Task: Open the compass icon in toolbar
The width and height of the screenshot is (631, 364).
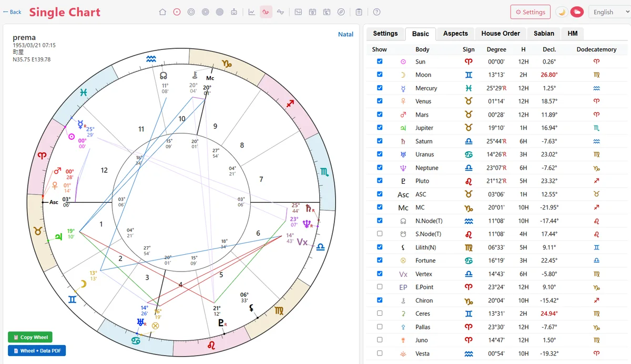Action: coord(341,12)
